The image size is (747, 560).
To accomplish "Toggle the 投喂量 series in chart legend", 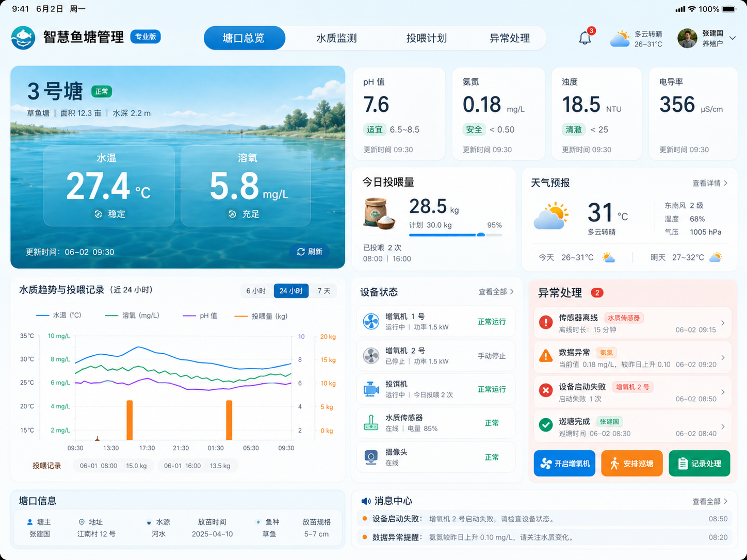I will click(261, 316).
